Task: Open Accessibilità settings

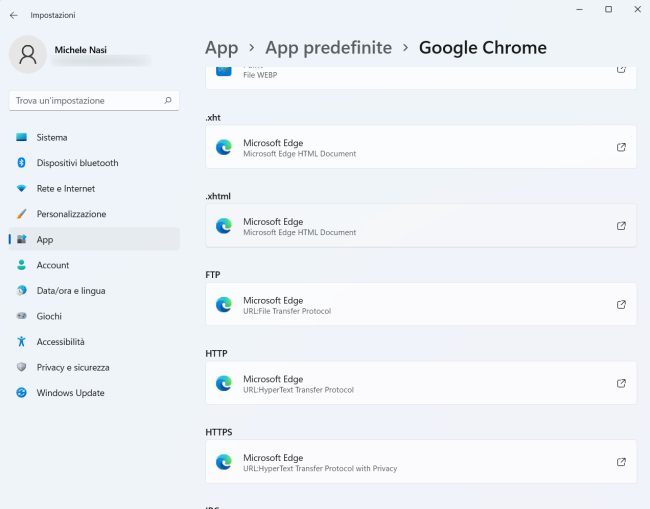Action: pos(94,342)
